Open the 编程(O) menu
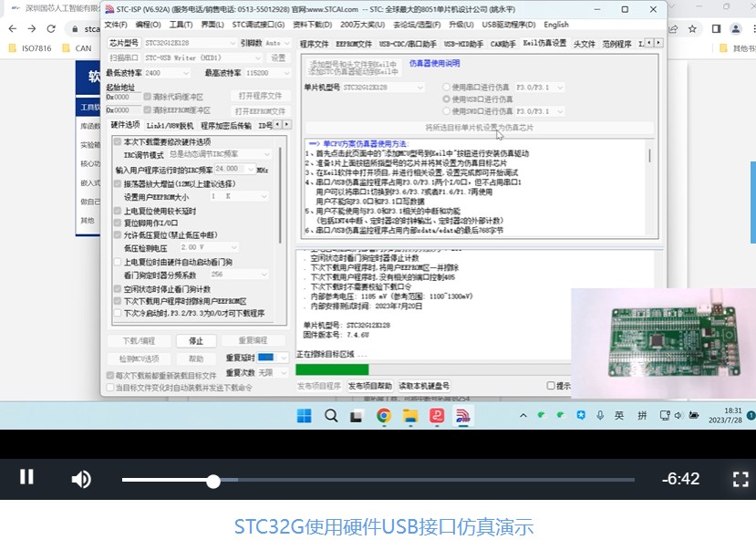The height and width of the screenshot is (540, 756). click(x=148, y=25)
